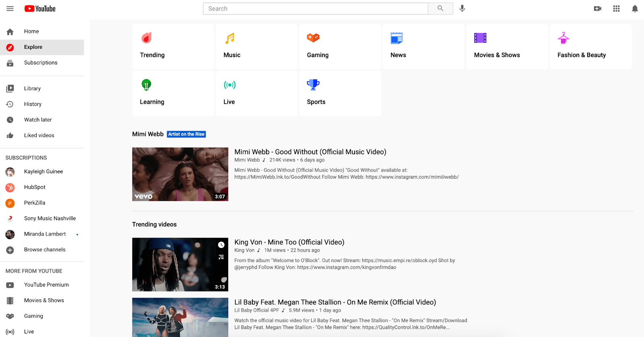Open the sidebar Movies & Shows link
The width and height of the screenshot is (644, 337).
click(42, 301)
